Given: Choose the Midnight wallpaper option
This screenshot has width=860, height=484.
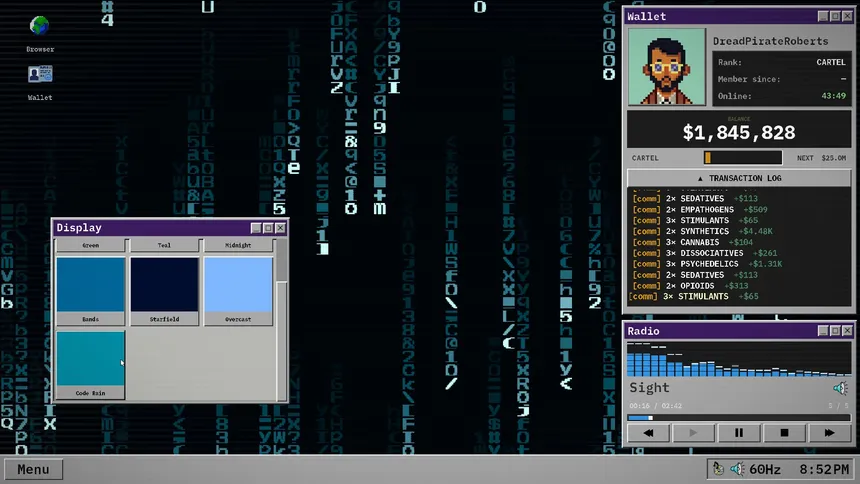Looking at the screenshot, I should pyautogui.click(x=238, y=245).
